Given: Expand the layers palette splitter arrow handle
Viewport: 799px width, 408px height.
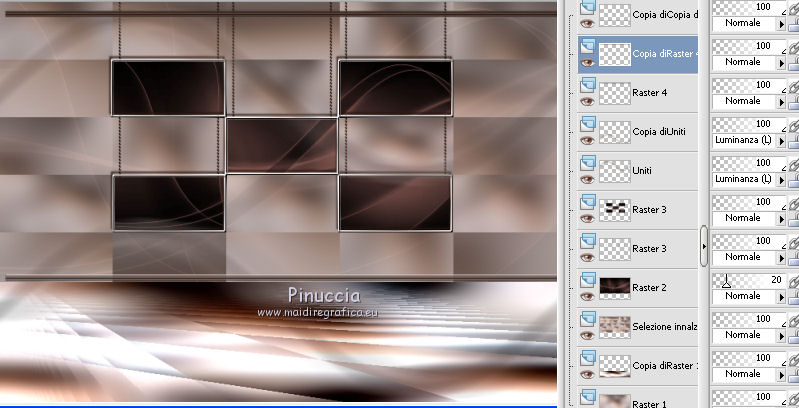Looking at the screenshot, I should point(704,246).
